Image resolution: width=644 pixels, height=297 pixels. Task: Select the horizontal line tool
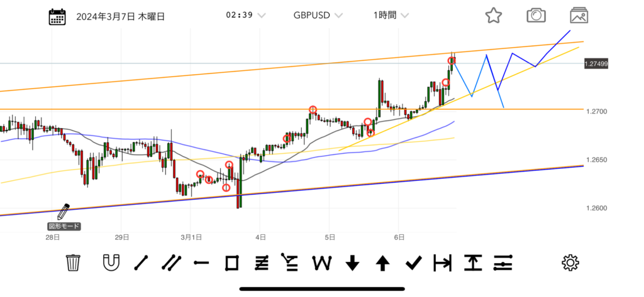(201, 262)
